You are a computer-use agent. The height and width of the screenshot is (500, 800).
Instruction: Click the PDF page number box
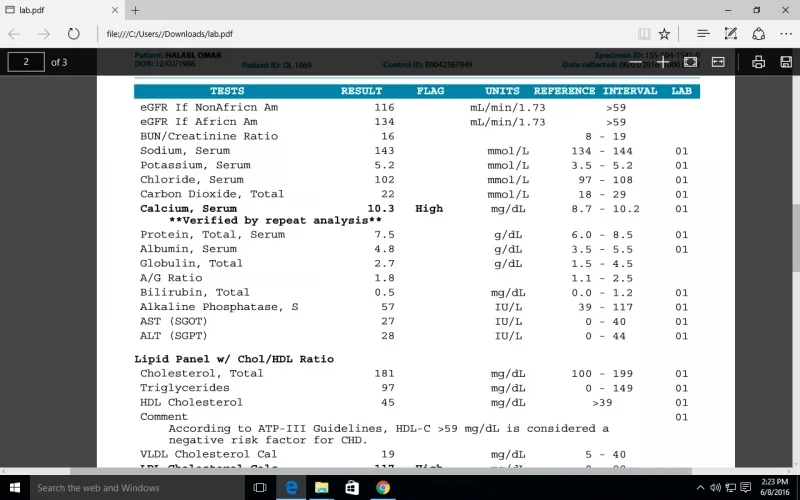click(x=26, y=62)
